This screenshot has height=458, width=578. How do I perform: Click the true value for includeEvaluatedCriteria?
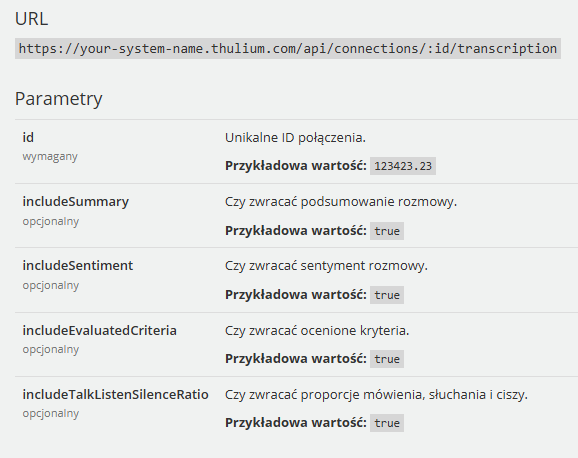tap(387, 359)
